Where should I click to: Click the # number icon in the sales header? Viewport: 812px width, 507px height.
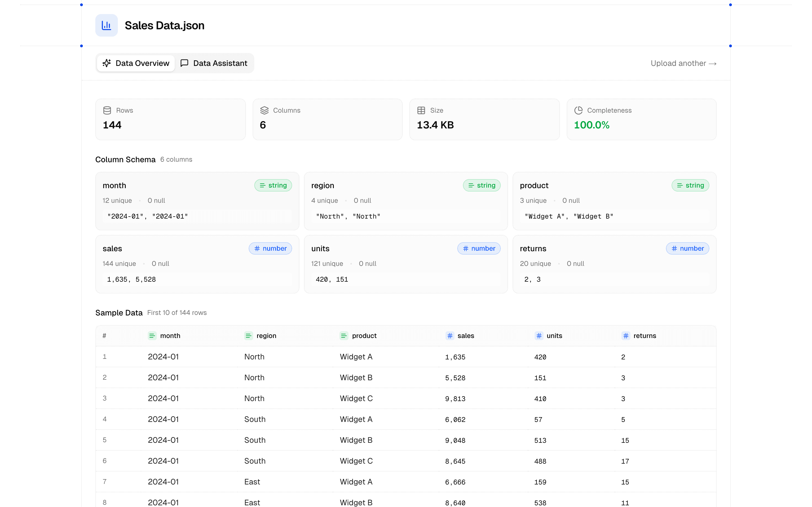[450, 336]
